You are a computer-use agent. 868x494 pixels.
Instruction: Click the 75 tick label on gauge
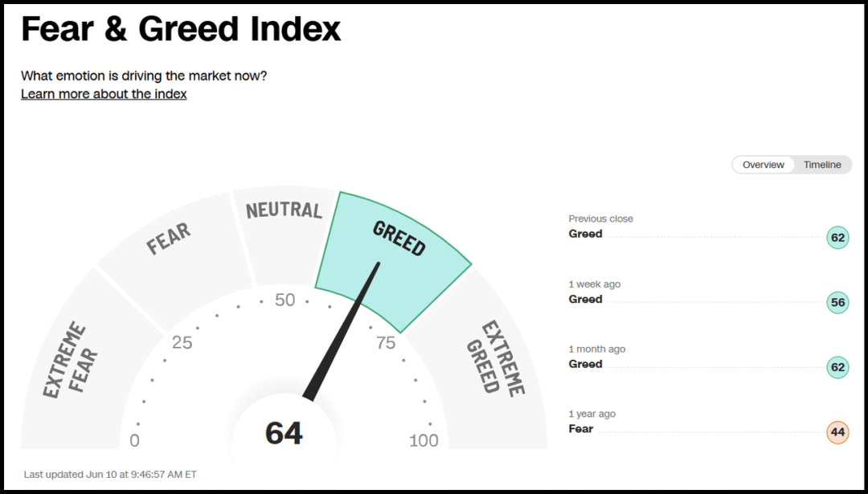386,343
